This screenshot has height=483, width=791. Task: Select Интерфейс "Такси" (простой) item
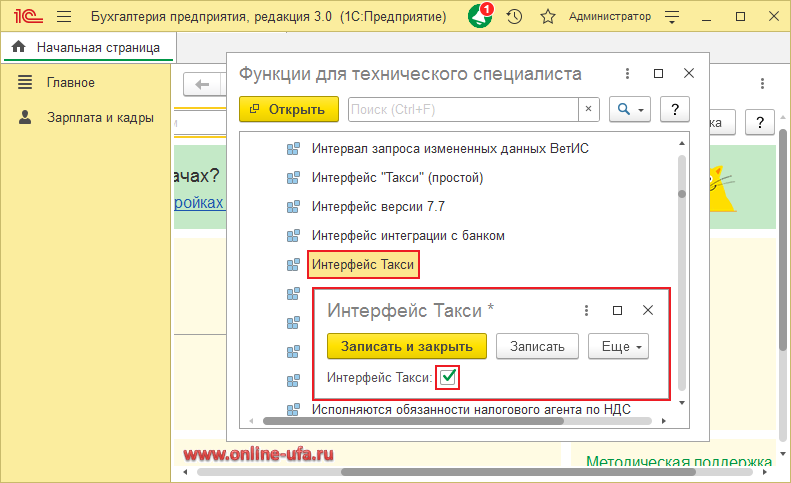(398, 178)
